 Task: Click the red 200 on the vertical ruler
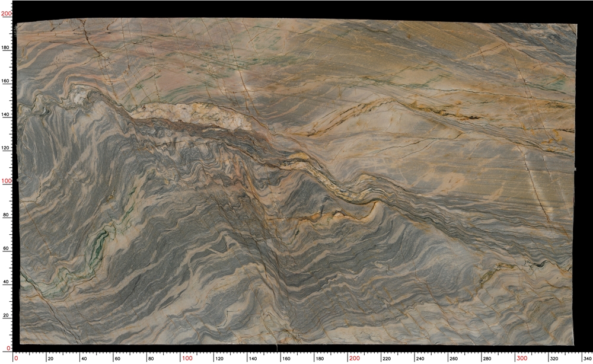pos(7,14)
